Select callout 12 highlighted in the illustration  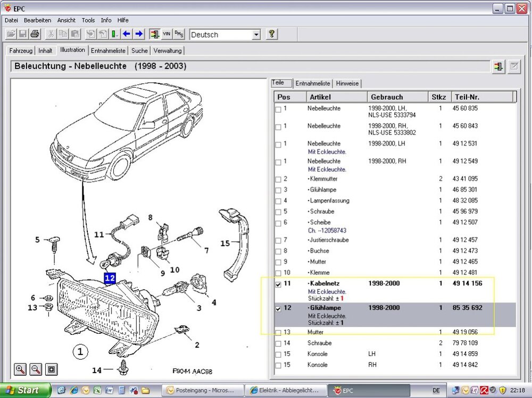[110, 278]
